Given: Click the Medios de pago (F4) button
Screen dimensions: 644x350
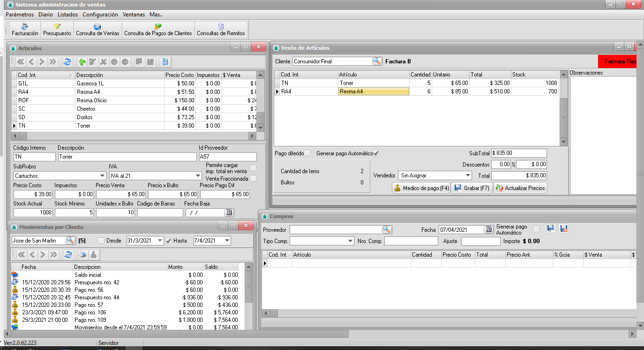Looking at the screenshot, I should click(x=421, y=188).
